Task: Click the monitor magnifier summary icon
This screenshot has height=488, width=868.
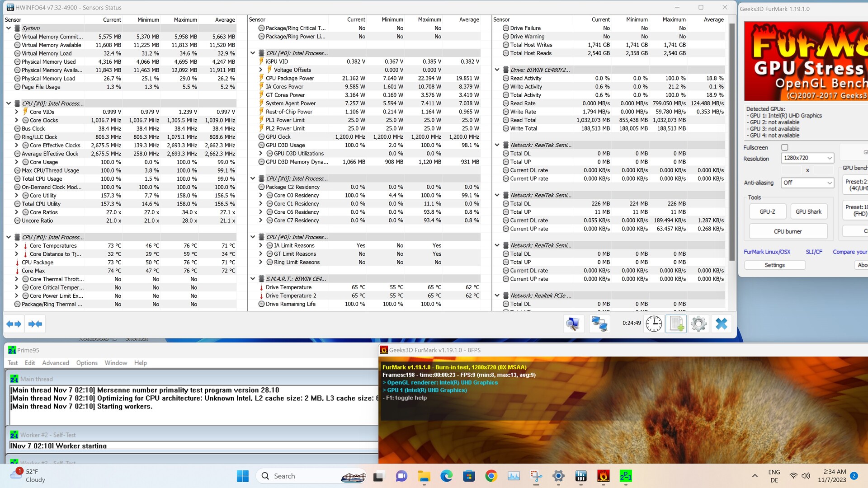Action: point(573,324)
